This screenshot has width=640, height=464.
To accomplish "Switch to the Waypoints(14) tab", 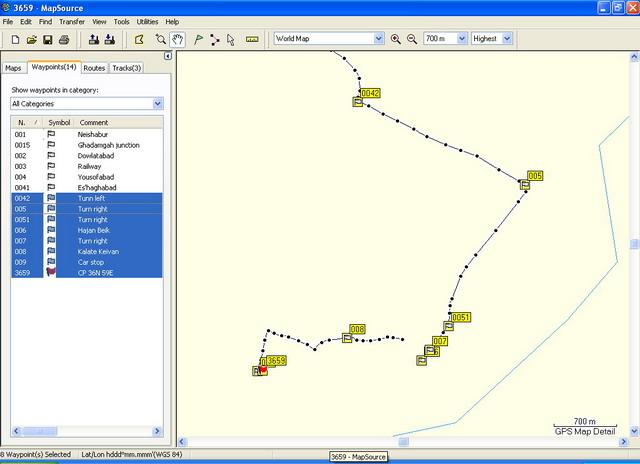I will click(x=54, y=67).
